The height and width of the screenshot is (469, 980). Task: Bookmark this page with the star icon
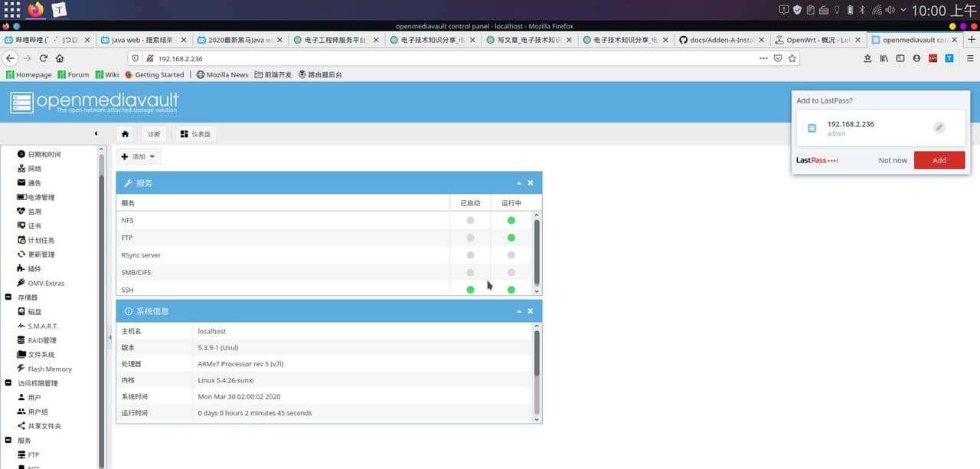tap(792, 58)
